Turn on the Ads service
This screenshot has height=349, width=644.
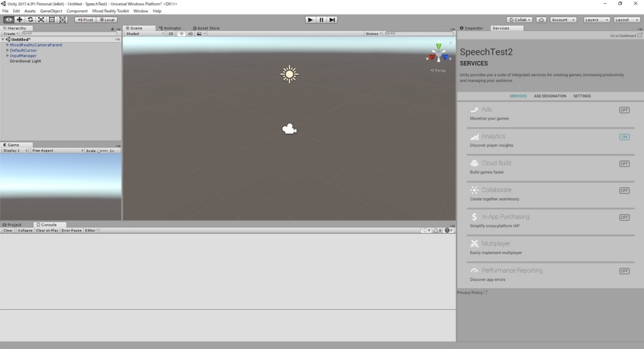click(x=625, y=110)
